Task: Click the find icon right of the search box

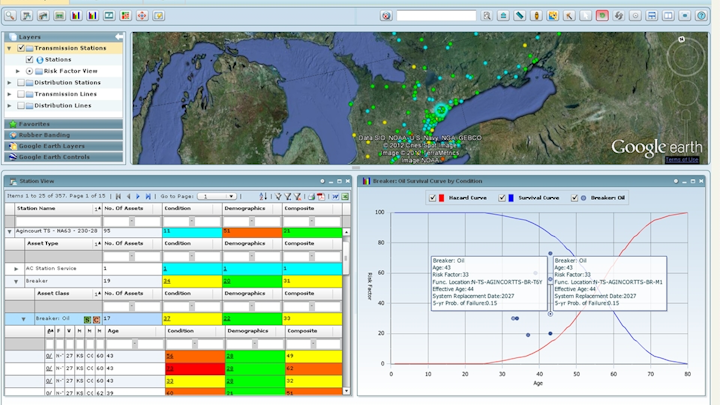Action: click(x=487, y=16)
